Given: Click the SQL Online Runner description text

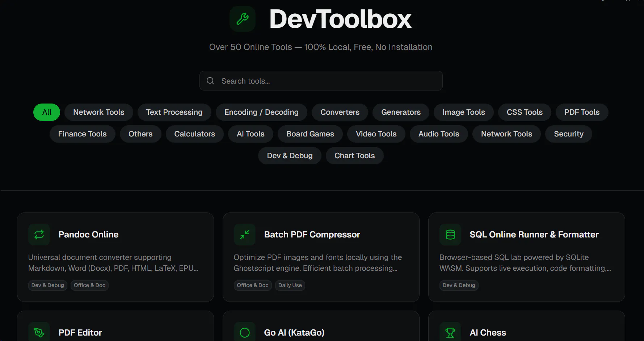Looking at the screenshot, I should click(x=525, y=263).
